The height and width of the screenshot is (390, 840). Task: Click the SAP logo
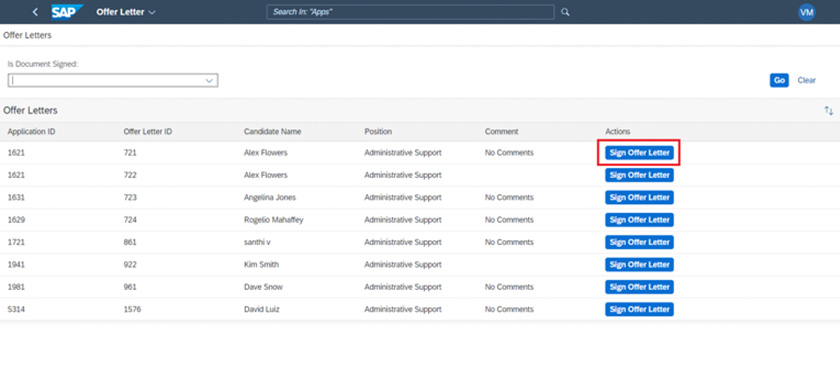coord(67,12)
